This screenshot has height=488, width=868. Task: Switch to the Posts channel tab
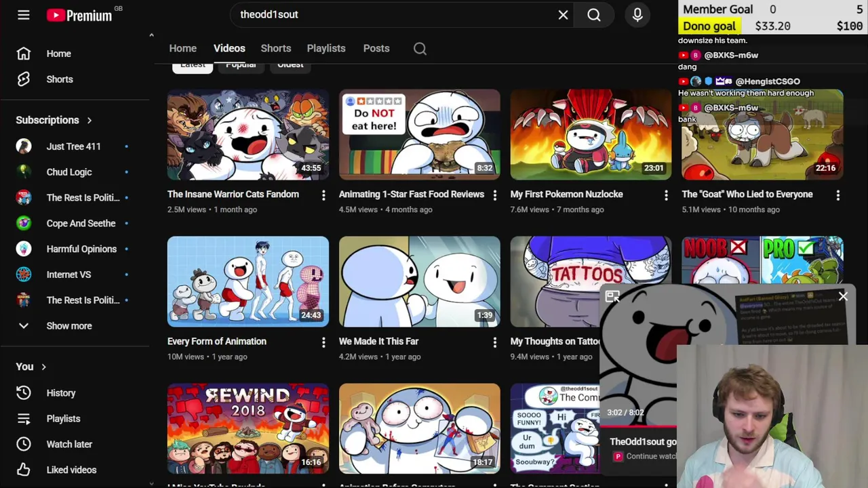coord(376,48)
